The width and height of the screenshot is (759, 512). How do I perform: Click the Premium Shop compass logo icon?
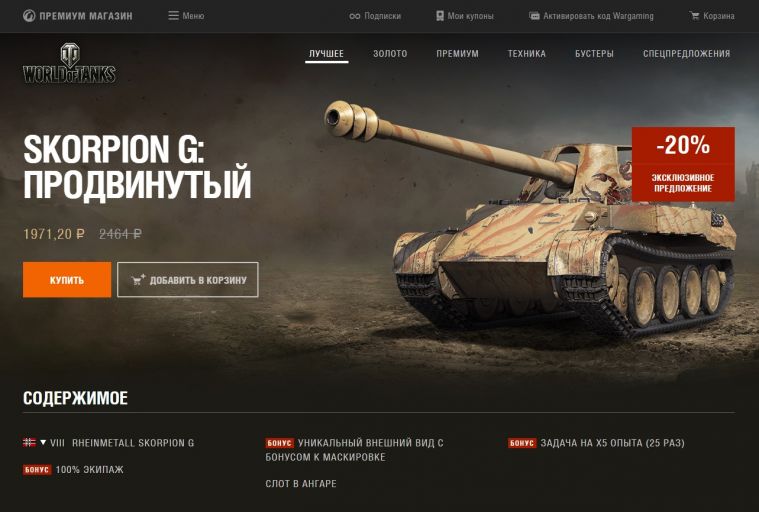click(29, 16)
